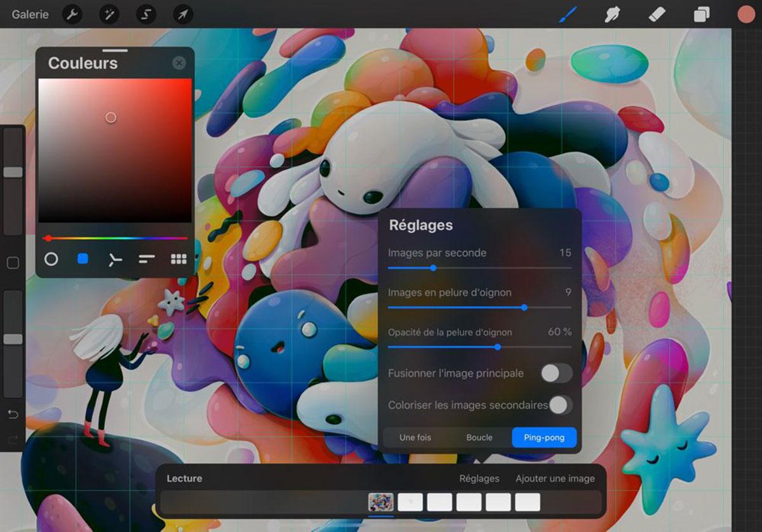Switch to Classic square color mode
762x532 pixels.
pos(83,259)
